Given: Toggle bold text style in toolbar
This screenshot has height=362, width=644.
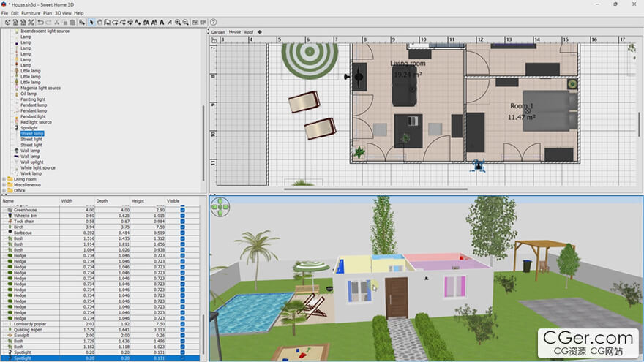Looking at the screenshot, I should click(162, 22).
